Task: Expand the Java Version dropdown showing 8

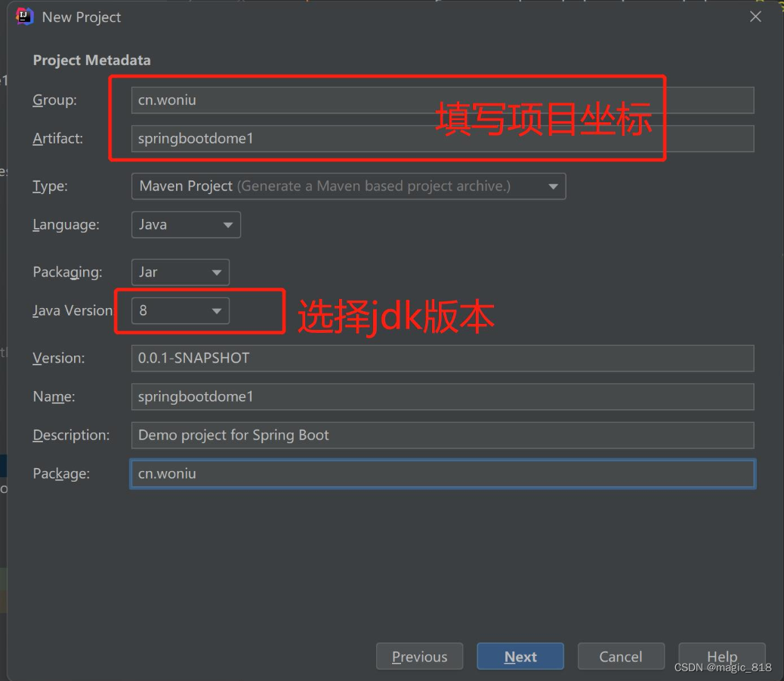Action: coord(181,311)
